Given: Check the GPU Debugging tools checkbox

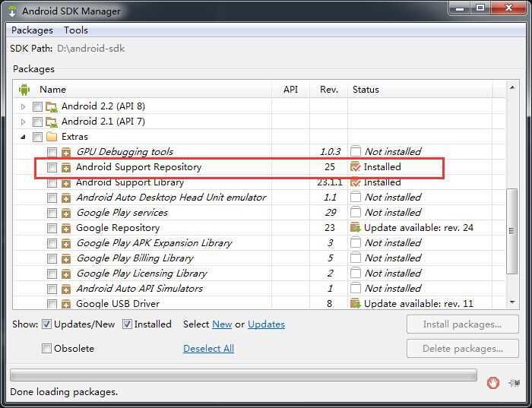Looking at the screenshot, I should [x=52, y=152].
